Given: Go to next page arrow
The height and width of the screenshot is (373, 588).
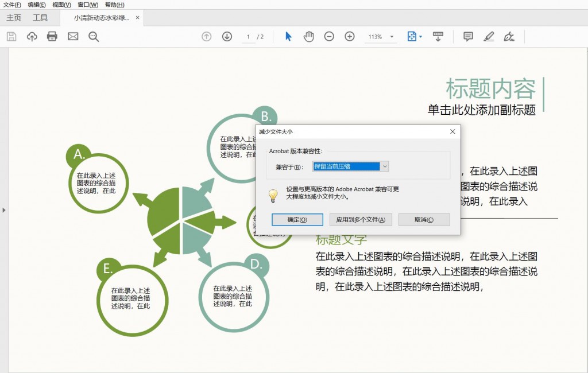Looking at the screenshot, I should (227, 36).
